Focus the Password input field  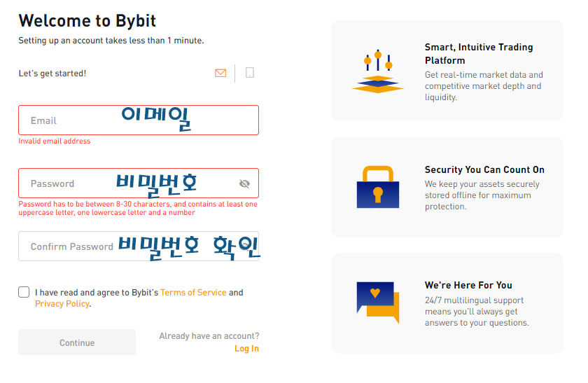click(139, 183)
